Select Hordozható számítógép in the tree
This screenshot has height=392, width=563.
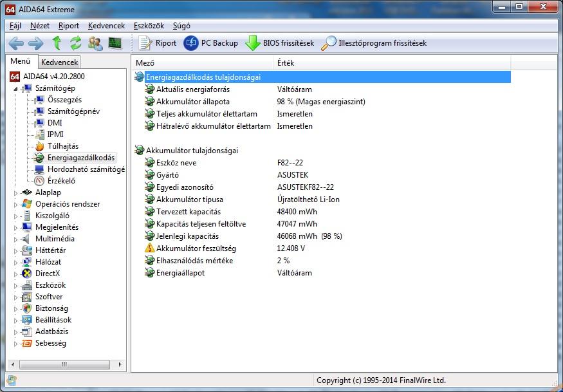click(86, 169)
